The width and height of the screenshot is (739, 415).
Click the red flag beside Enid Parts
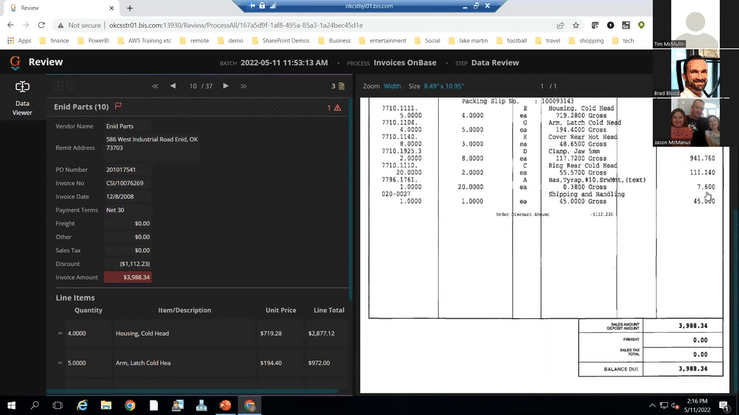pos(119,106)
